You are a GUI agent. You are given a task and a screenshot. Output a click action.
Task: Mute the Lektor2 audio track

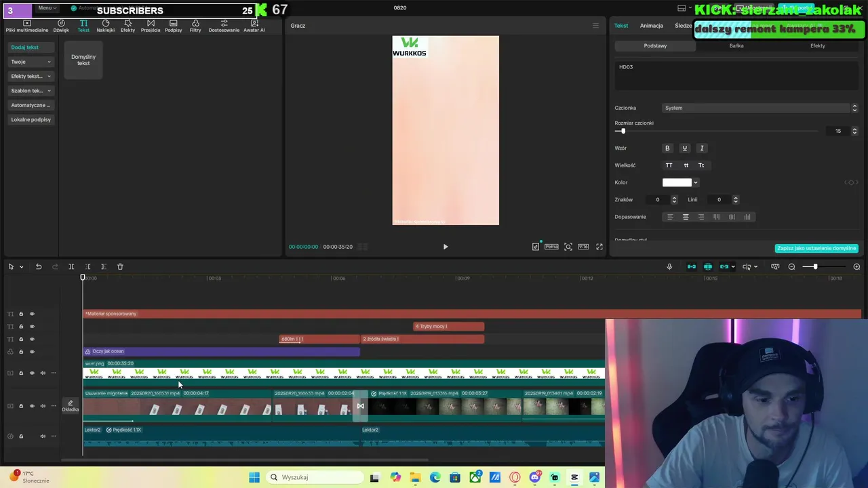[x=43, y=436]
